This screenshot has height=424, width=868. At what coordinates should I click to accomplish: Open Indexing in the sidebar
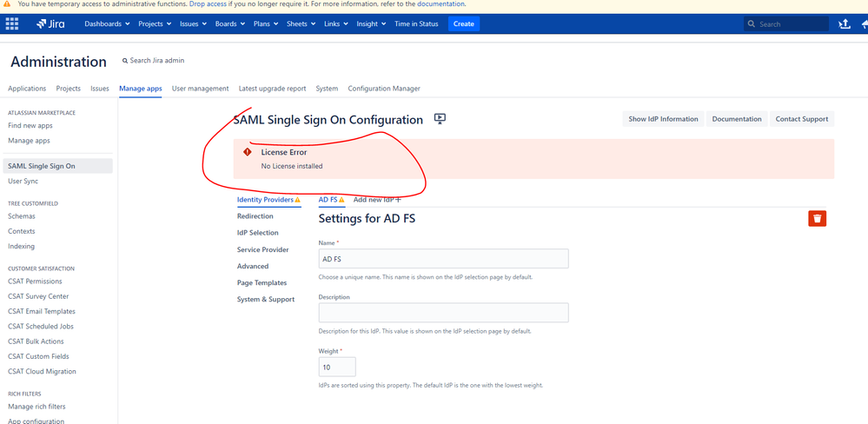click(x=21, y=246)
